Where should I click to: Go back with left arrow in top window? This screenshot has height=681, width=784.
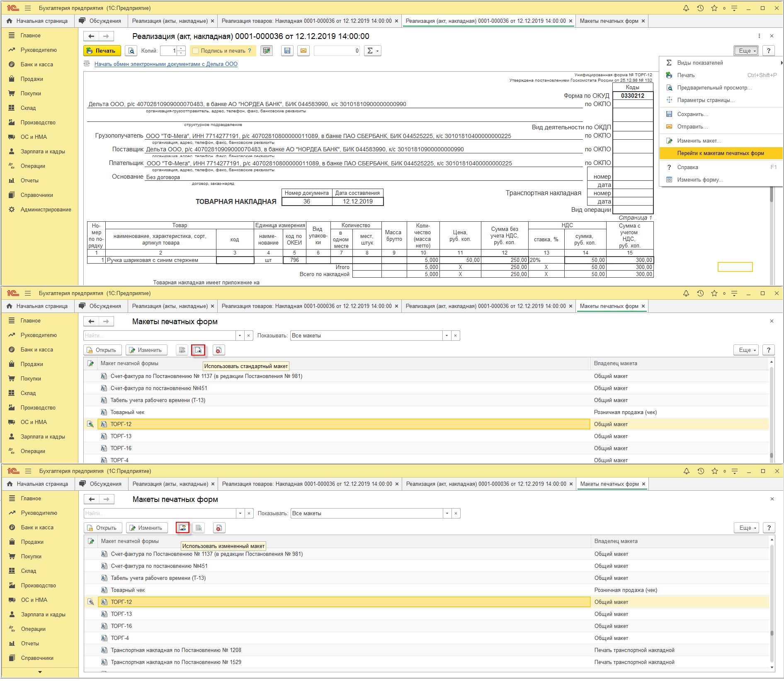coord(91,36)
